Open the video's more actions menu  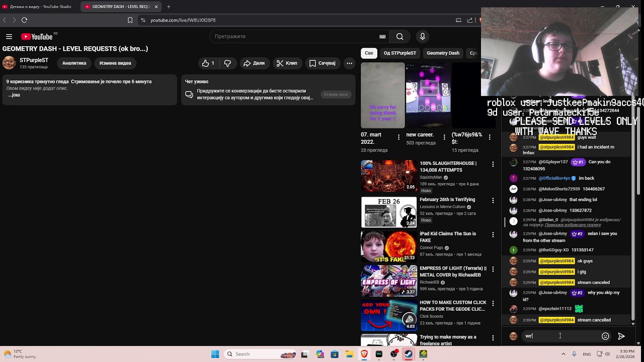349,63
